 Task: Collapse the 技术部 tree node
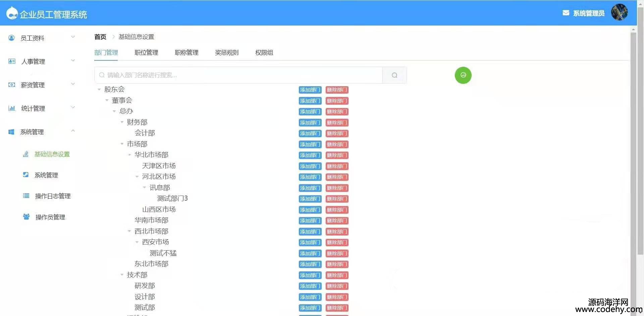pyautogui.click(x=122, y=275)
